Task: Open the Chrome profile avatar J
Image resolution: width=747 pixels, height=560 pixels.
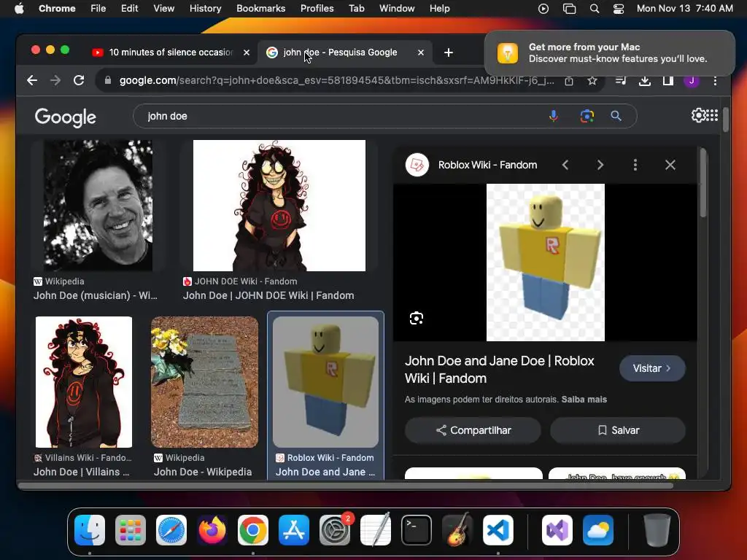Action: click(692, 81)
